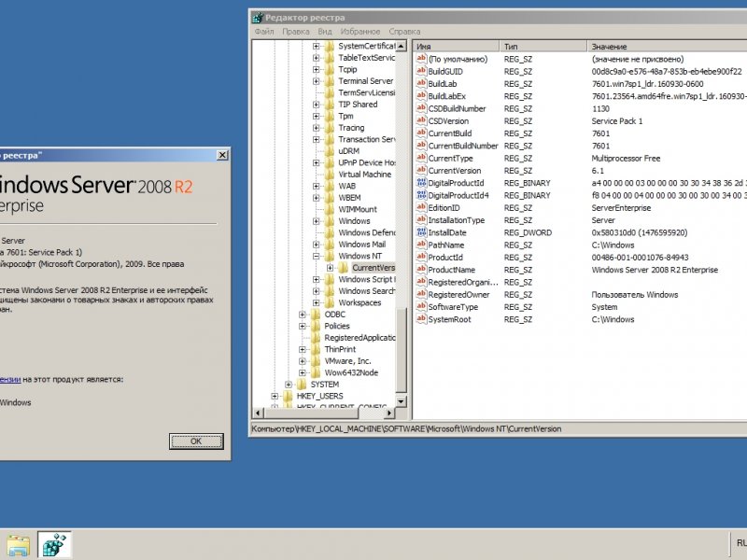Expand the SYSTEM hive
The height and width of the screenshot is (560, 747).
(289, 385)
